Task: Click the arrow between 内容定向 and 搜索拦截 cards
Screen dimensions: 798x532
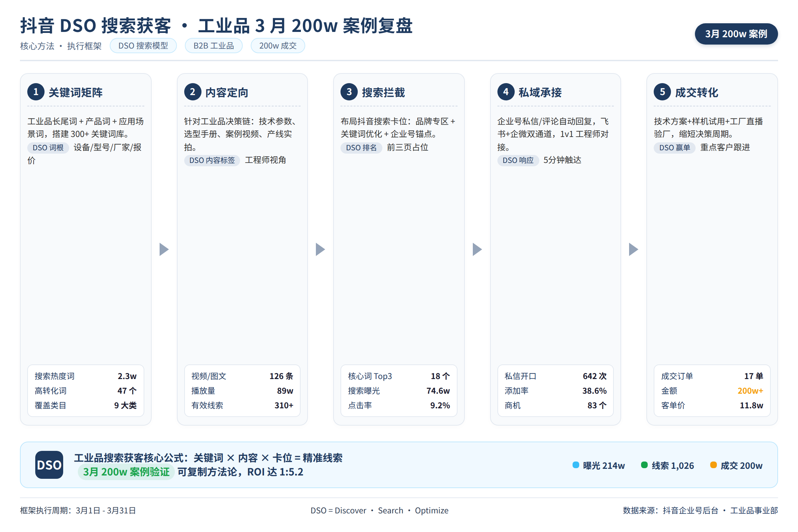Action: pos(321,249)
